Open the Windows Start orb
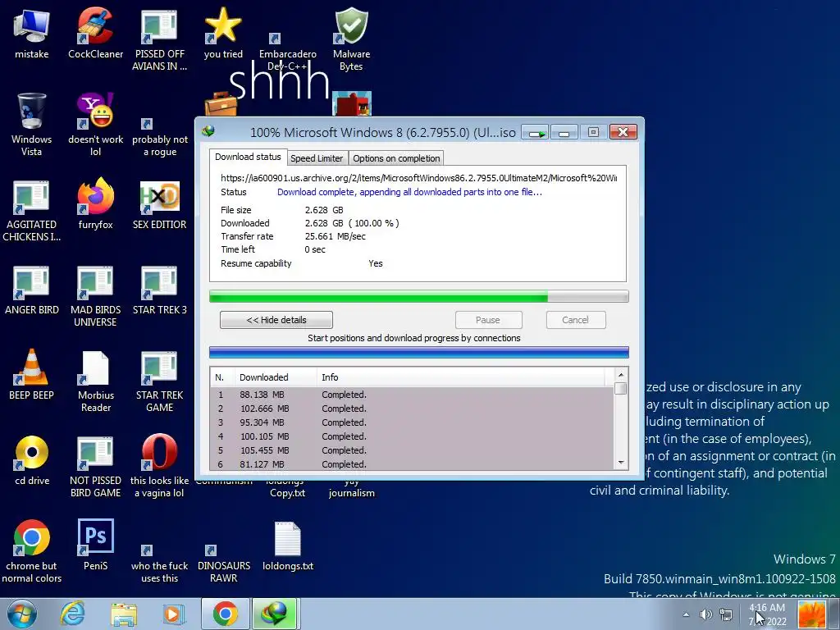 pos(21,614)
